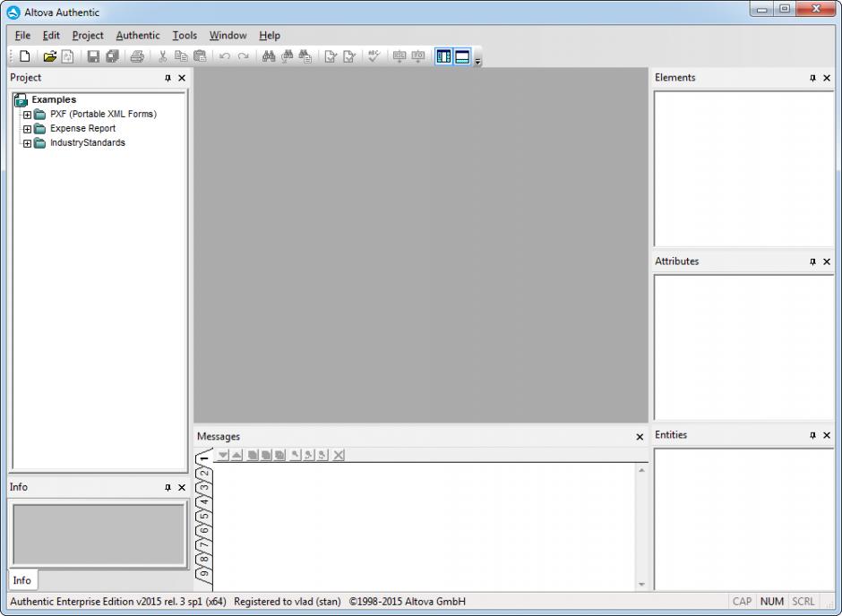Click the NUM indicator in the status bar
This screenshot has width=842, height=616.
[771, 602]
